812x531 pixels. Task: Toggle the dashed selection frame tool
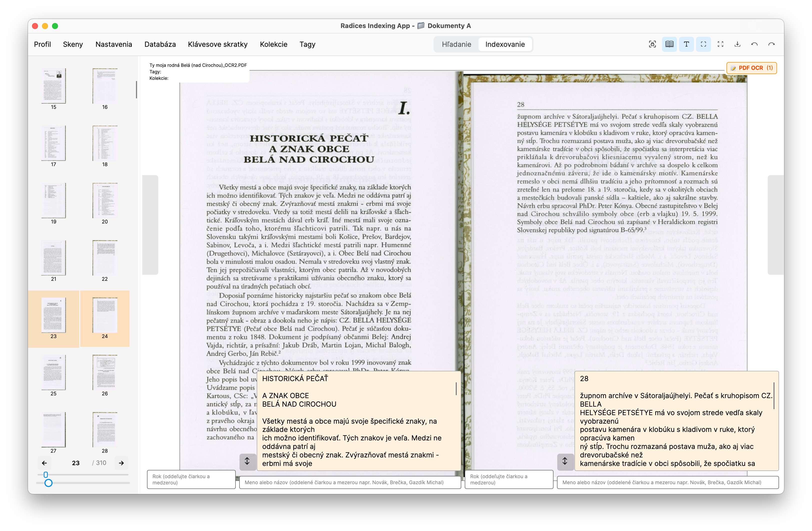point(703,44)
